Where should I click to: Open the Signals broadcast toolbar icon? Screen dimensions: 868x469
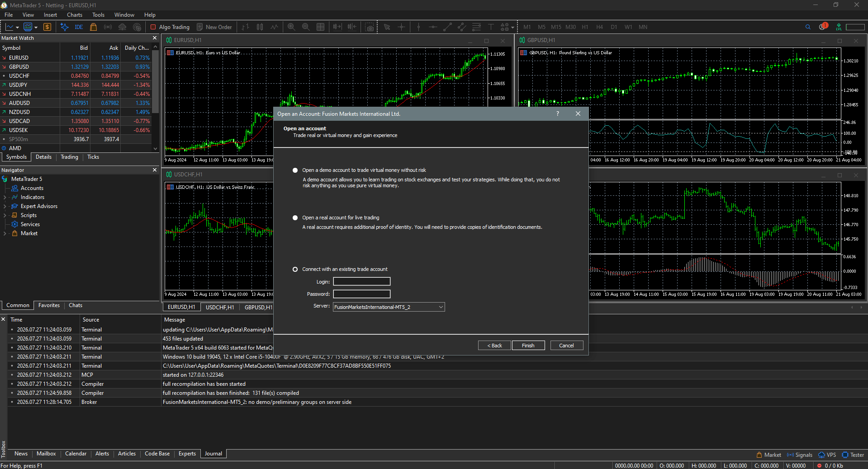(108, 27)
